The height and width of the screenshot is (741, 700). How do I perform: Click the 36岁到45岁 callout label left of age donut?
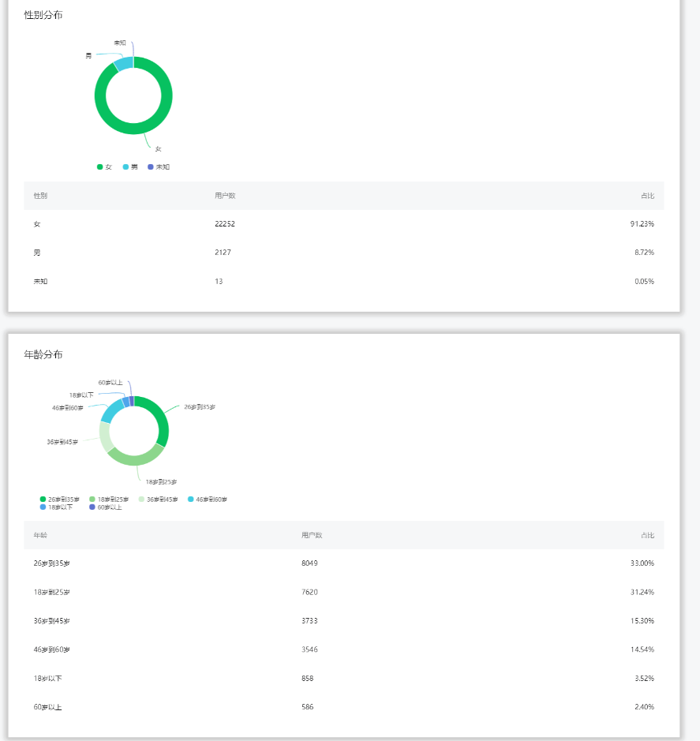[62, 443]
